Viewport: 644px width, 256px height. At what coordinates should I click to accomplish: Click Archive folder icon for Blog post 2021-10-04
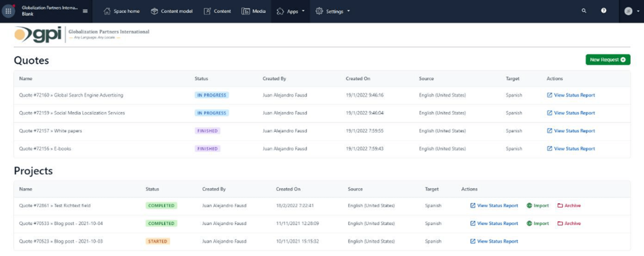point(560,223)
